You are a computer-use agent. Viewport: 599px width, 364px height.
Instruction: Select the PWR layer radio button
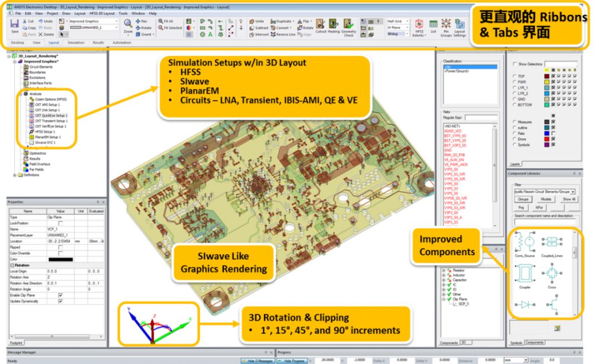pos(515,81)
